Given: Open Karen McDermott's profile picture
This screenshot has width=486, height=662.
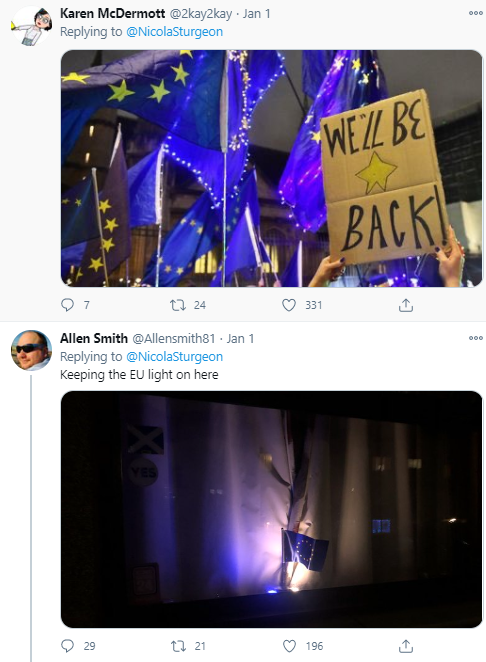Looking at the screenshot, I should (31, 26).
